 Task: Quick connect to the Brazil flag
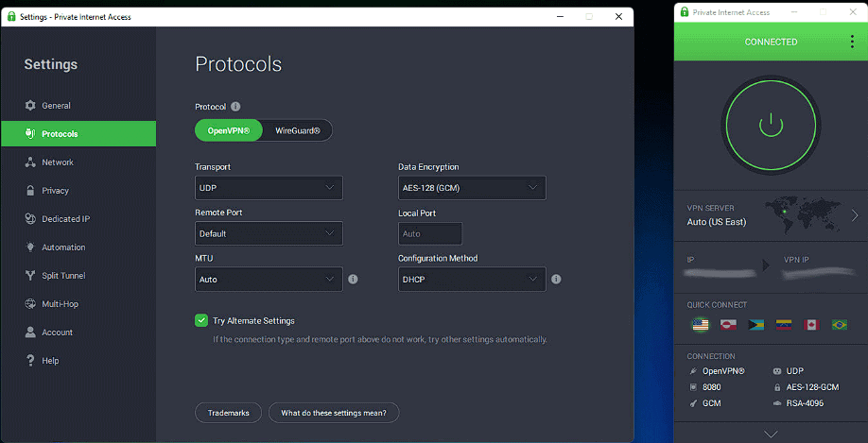[840, 325]
